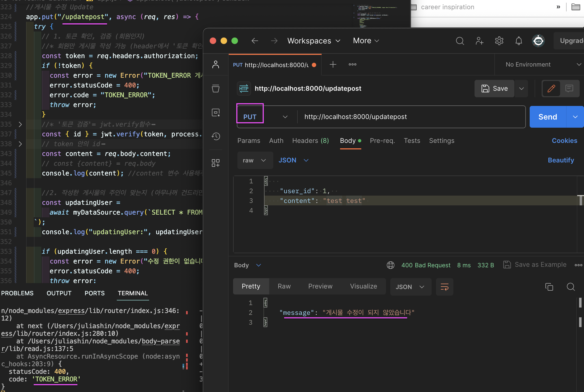Toggle response line wrap icon
The width and height of the screenshot is (584, 392).
(x=444, y=287)
